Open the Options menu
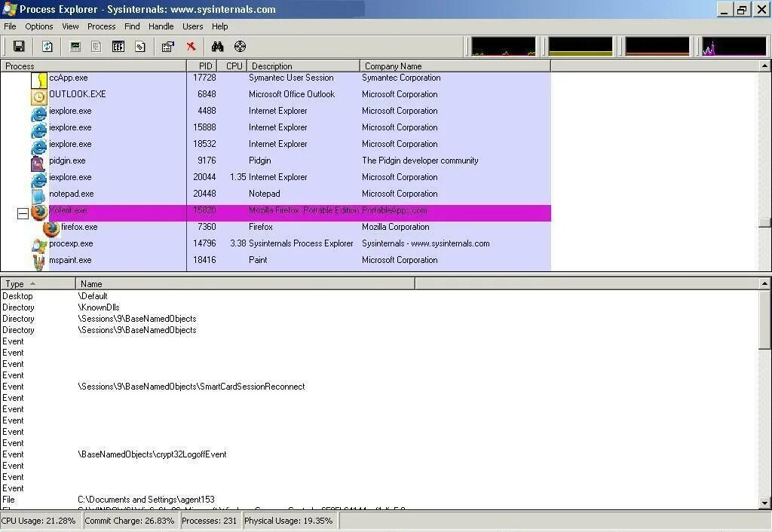772x532 pixels. pyautogui.click(x=39, y=26)
